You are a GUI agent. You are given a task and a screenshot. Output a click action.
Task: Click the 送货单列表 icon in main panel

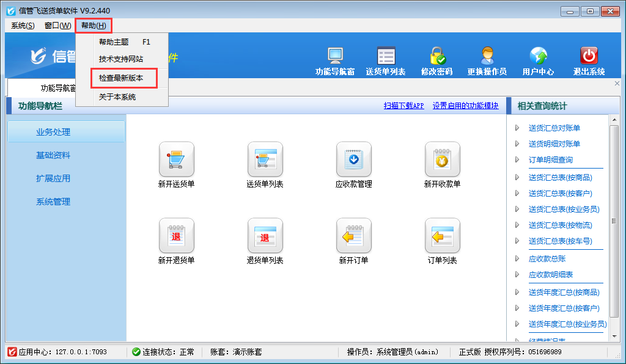tap(265, 159)
